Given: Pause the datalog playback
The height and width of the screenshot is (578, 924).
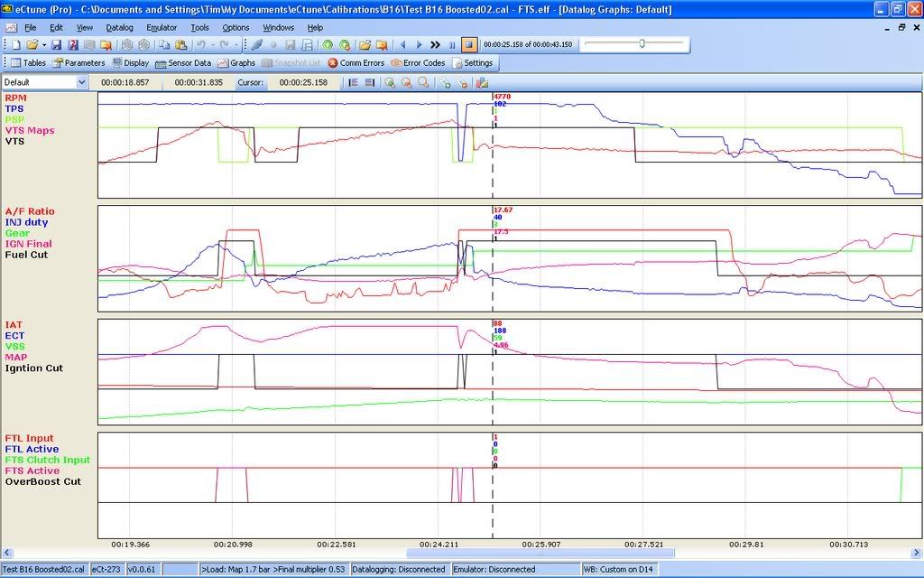Looking at the screenshot, I should point(452,45).
